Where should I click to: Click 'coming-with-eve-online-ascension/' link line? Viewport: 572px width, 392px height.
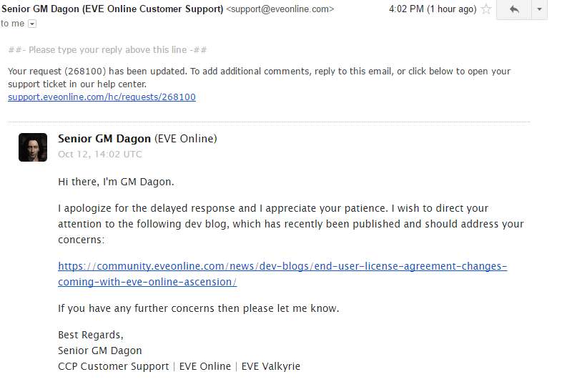click(x=147, y=282)
